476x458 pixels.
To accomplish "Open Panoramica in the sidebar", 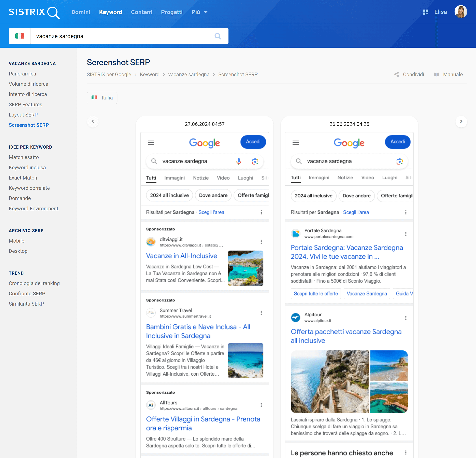I will coord(22,74).
